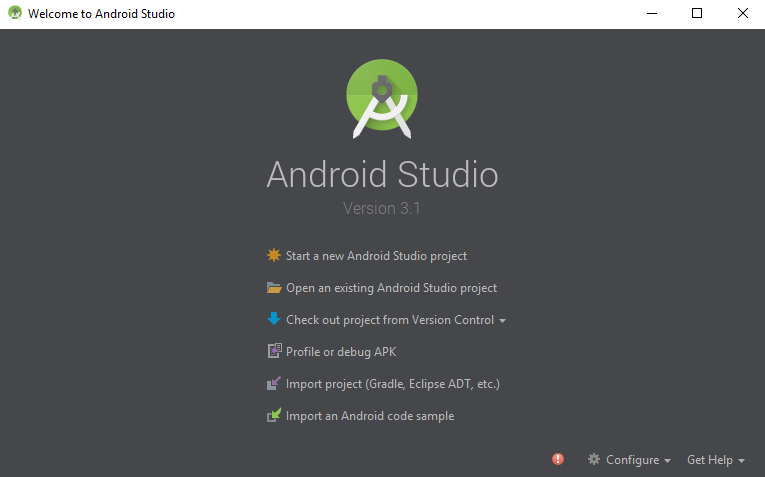Expand the Version Control dropdown arrow
The height and width of the screenshot is (477, 765).
[503, 321]
